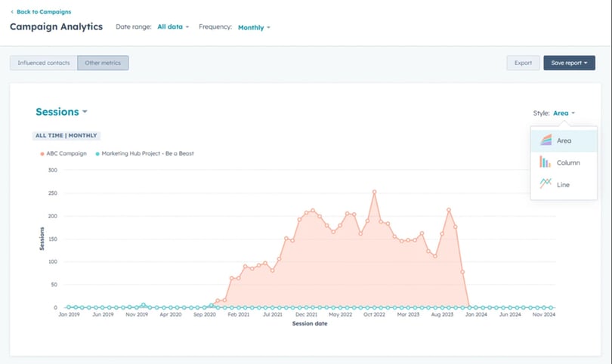Click the ALL TIME | MONTHLY label
The height and width of the screenshot is (364, 612).
[66, 136]
